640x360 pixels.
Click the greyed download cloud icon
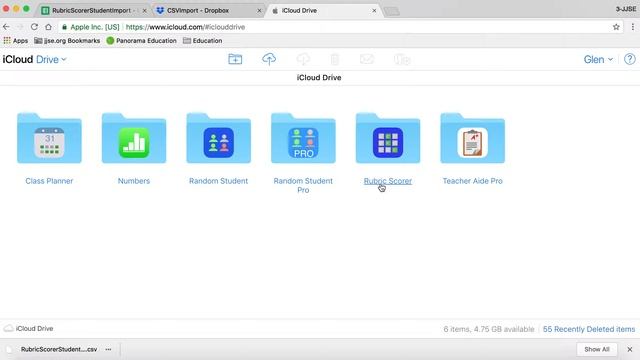(x=303, y=59)
